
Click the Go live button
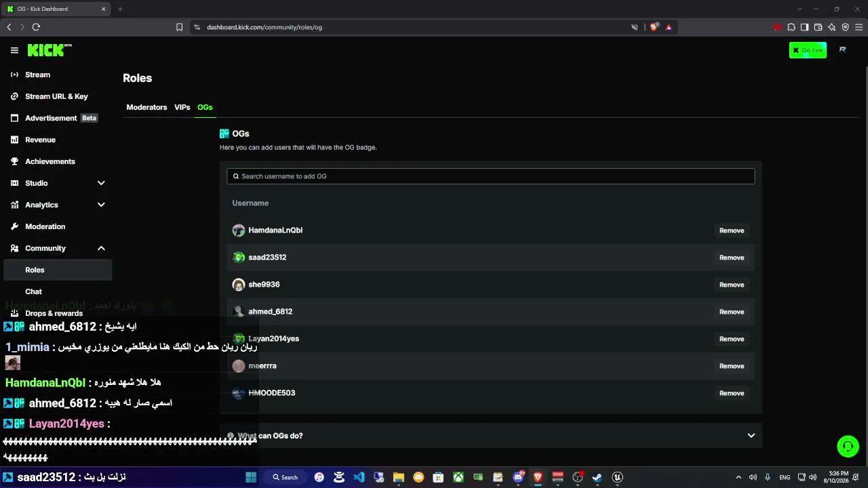pos(808,50)
